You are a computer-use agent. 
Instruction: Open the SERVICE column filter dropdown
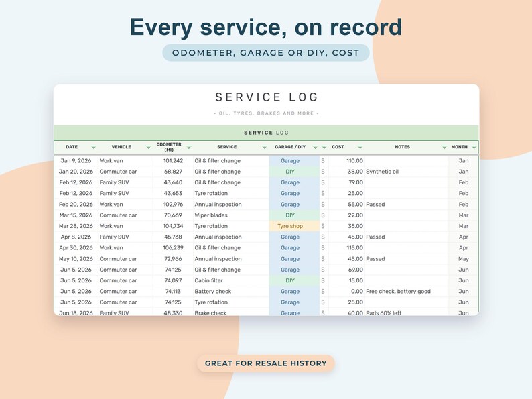tap(265, 147)
